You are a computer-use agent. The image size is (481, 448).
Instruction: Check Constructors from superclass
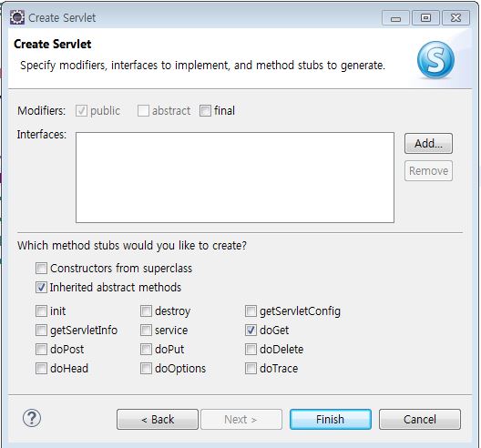41,269
